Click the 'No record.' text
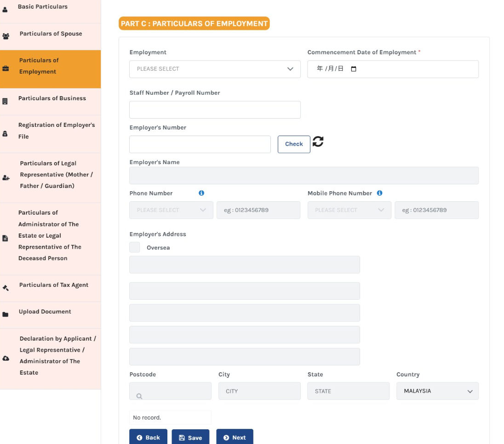The width and height of the screenshot is (504, 444). pyautogui.click(x=147, y=418)
